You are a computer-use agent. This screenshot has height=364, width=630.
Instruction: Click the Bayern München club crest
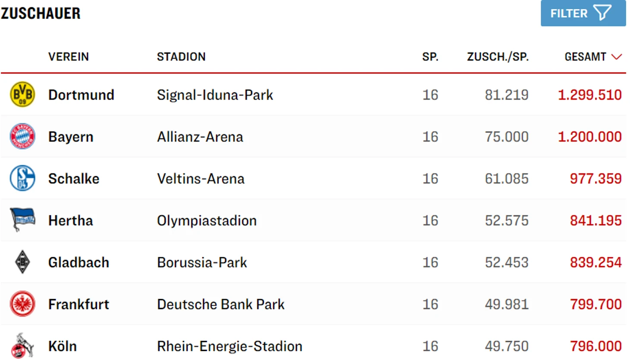pos(22,136)
